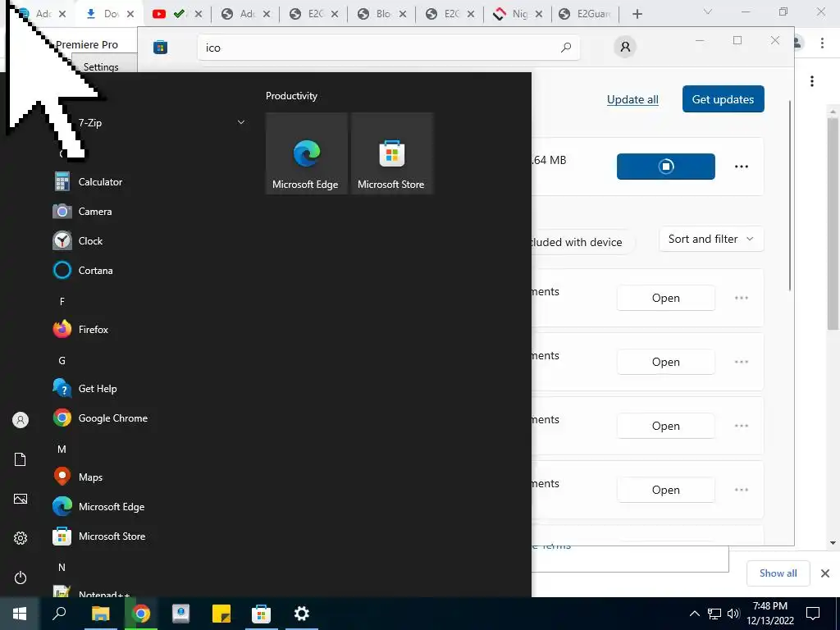Show hidden system tray icons
The image size is (840, 630).
coord(694,614)
